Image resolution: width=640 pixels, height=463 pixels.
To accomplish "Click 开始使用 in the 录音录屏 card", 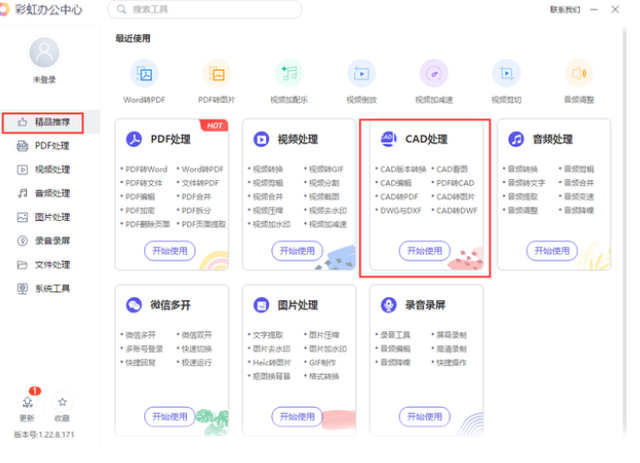I will pyautogui.click(x=424, y=416).
